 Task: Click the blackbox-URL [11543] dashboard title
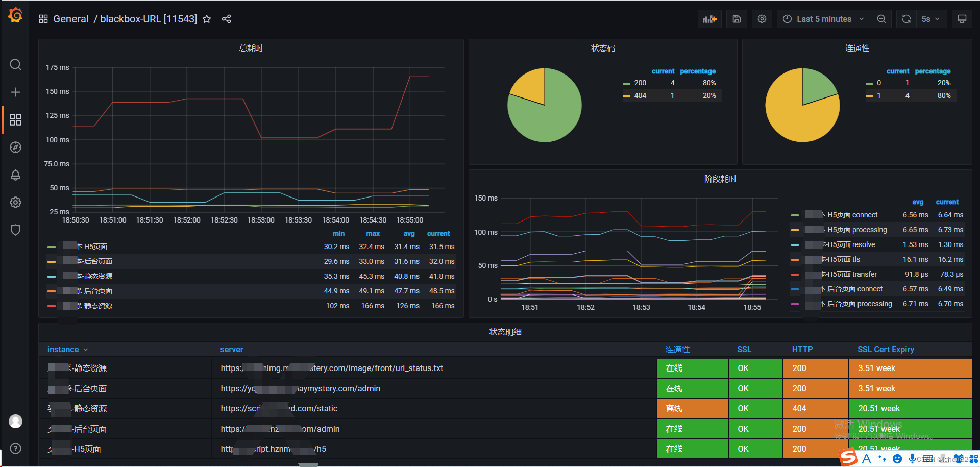149,19
